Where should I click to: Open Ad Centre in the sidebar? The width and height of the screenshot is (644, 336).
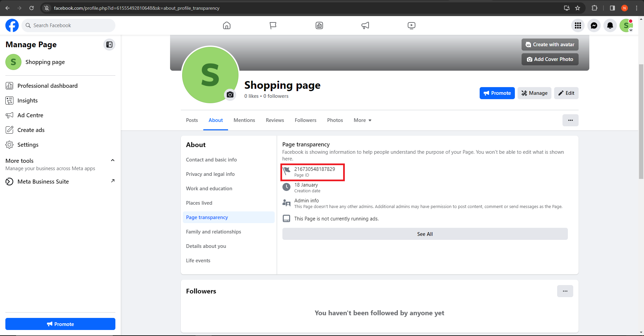tap(60, 115)
